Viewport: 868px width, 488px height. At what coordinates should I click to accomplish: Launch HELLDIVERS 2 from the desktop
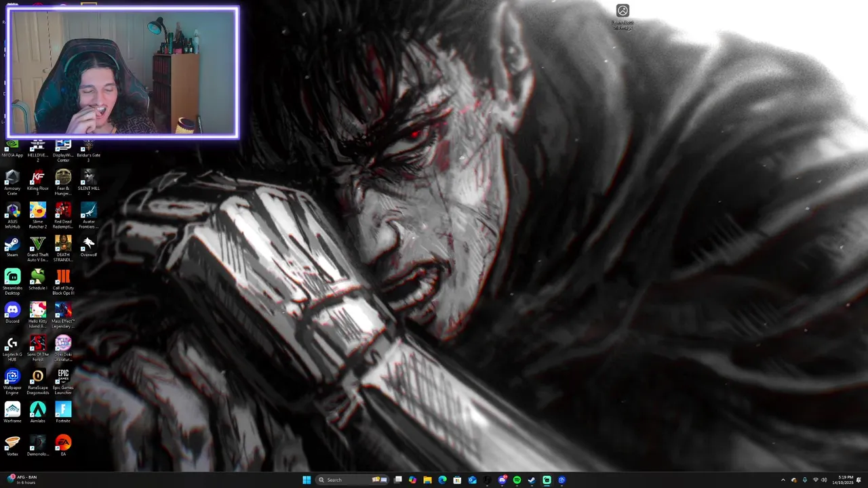[x=37, y=150]
